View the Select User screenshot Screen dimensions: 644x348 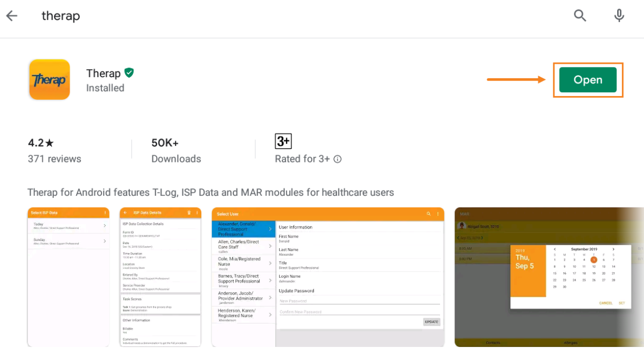[327, 277]
